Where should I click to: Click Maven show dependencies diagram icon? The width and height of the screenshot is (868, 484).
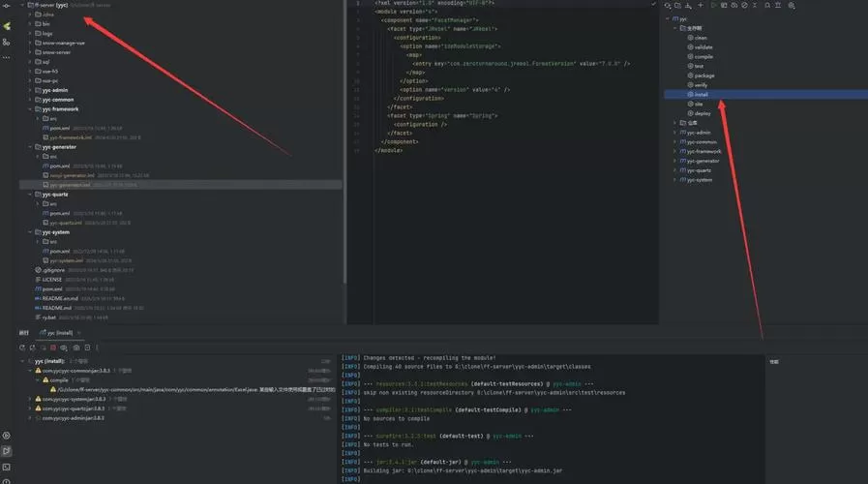point(778,5)
